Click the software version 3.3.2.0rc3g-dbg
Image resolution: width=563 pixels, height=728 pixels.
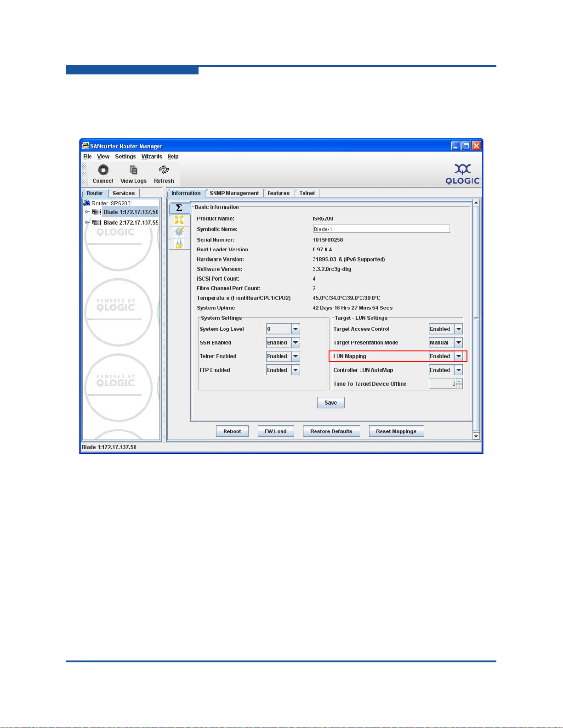pyautogui.click(x=332, y=269)
